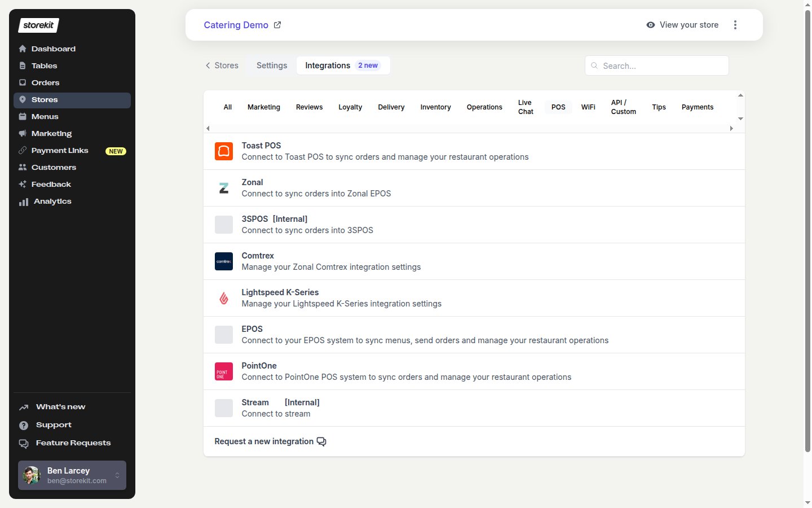Image resolution: width=812 pixels, height=508 pixels.
Task: Filter integrations by Delivery
Action: coord(391,107)
